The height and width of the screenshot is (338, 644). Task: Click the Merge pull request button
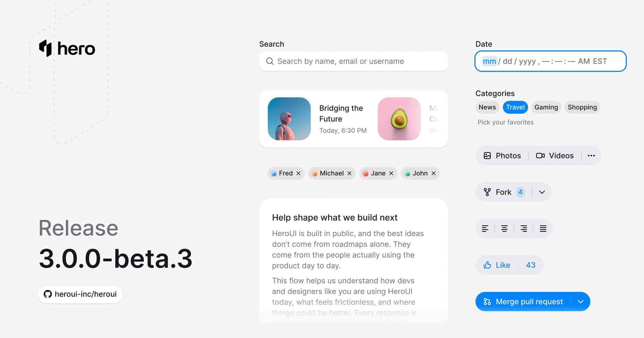529,301
